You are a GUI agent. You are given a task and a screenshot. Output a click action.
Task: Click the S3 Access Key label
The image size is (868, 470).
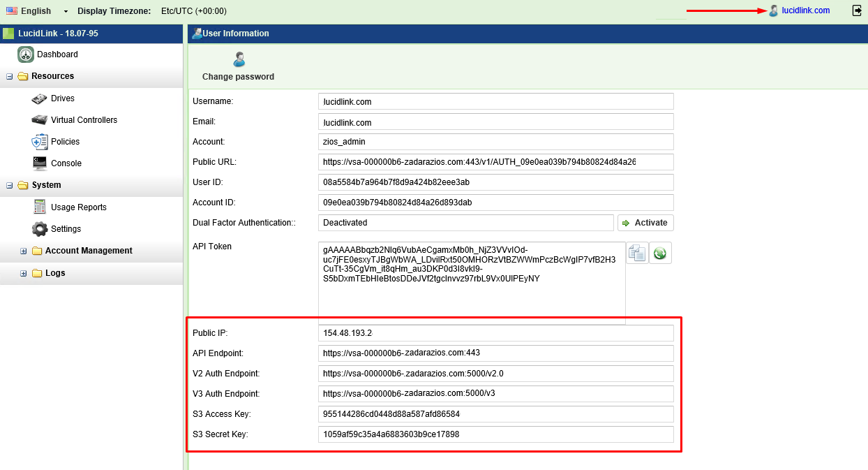(x=222, y=414)
